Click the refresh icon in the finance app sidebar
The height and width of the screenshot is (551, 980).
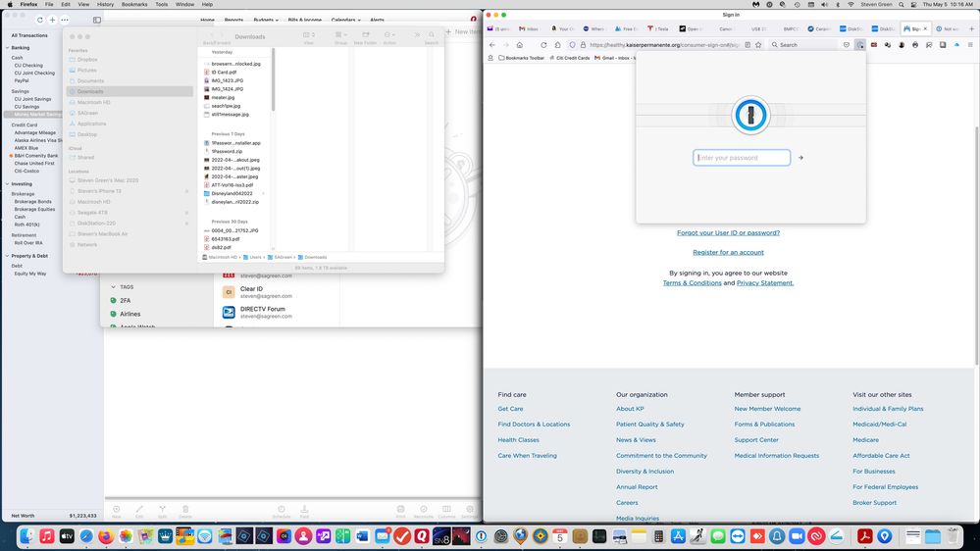pos(39,20)
